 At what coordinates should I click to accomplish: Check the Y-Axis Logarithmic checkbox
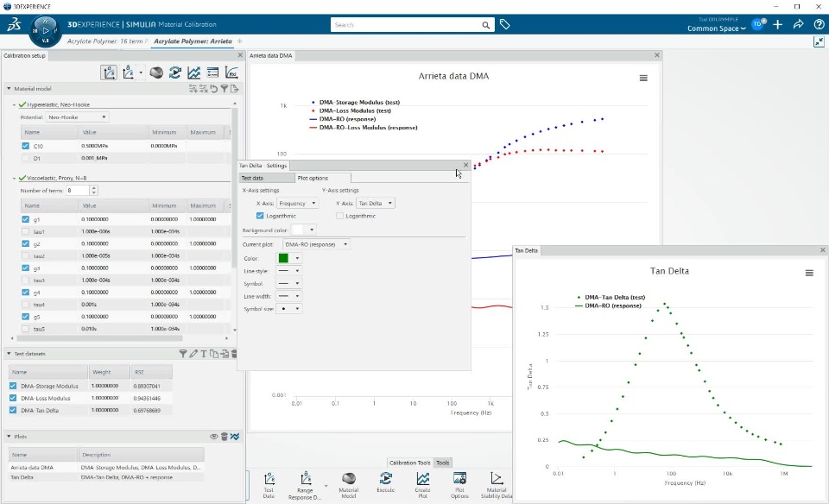339,216
